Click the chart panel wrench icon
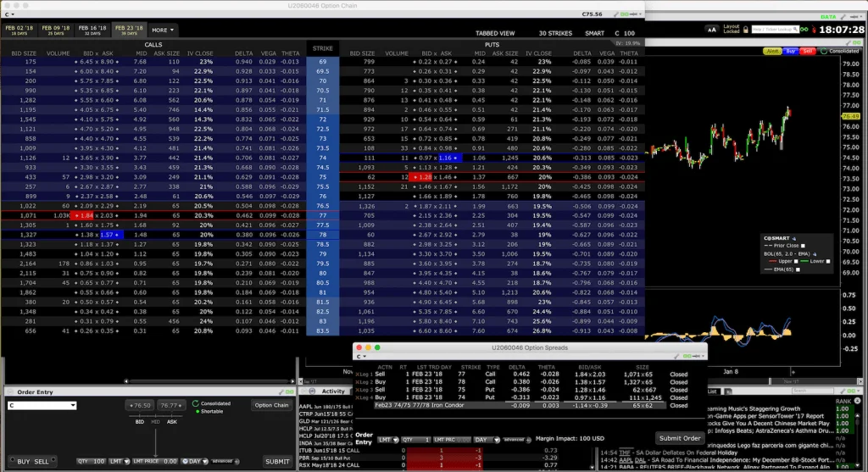This screenshot has height=472, width=868. pos(849,42)
